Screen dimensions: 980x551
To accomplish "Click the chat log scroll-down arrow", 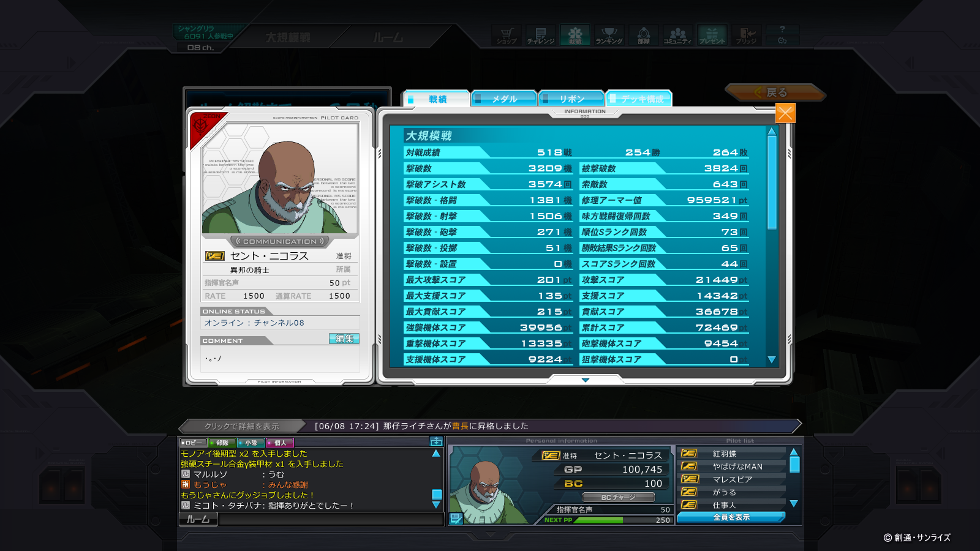I will pyautogui.click(x=436, y=505).
